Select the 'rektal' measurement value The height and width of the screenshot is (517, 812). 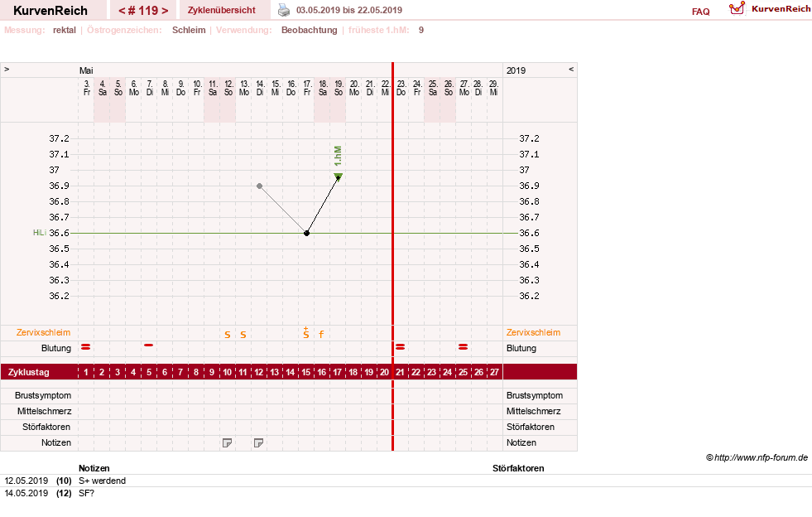coord(65,30)
